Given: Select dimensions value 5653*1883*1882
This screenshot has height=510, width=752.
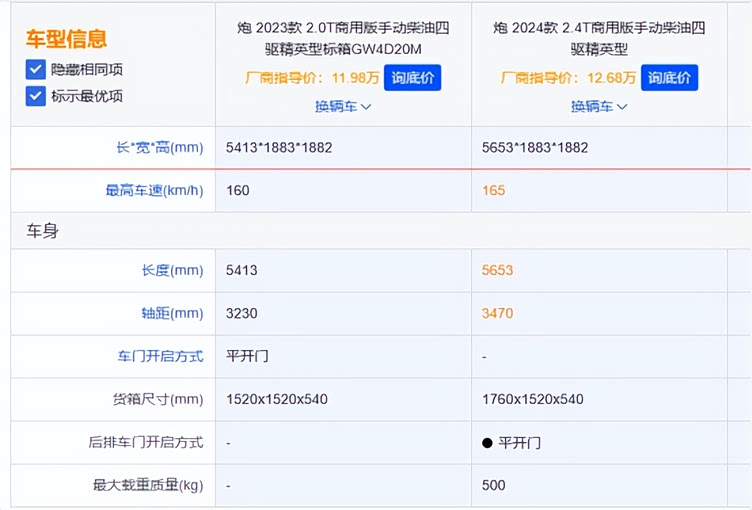Looking at the screenshot, I should (535, 147).
